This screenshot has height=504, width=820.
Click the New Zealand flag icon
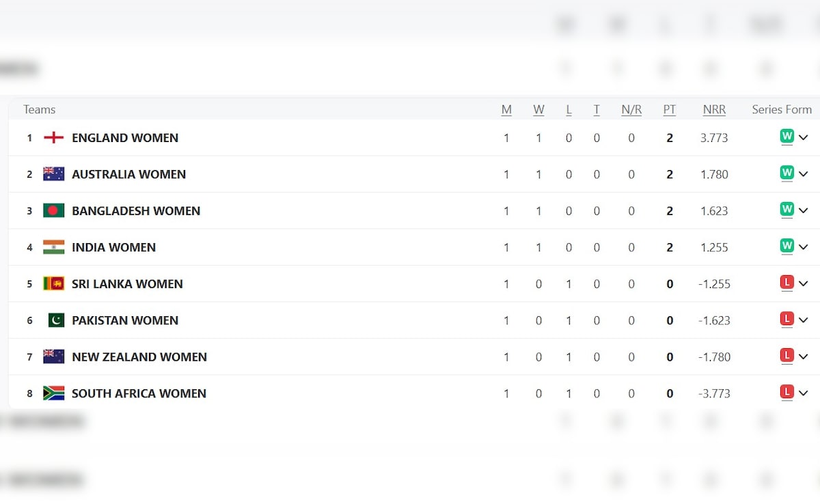click(x=53, y=356)
